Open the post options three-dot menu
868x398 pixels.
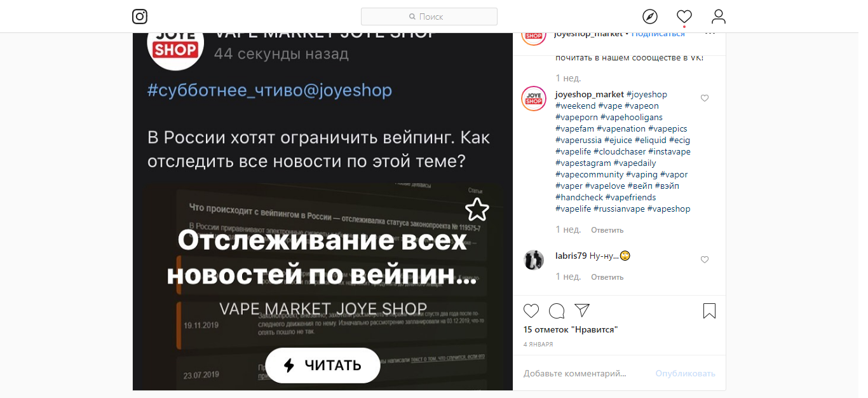(x=710, y=33)
